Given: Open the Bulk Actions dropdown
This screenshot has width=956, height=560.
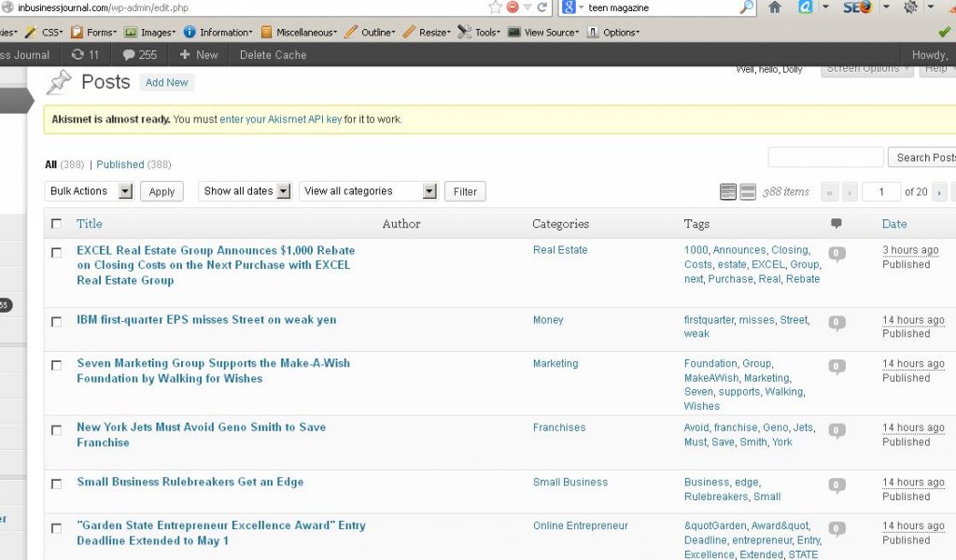Looking at the screenshot, I should coord(89,191).
